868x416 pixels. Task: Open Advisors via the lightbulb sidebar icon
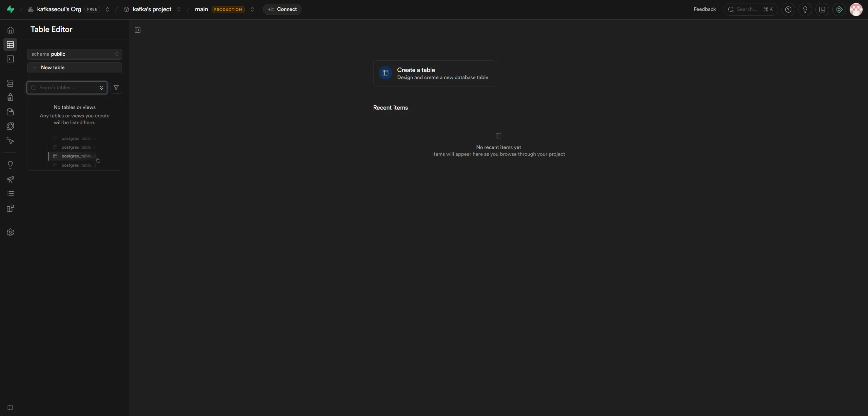(x=10, y=165)
